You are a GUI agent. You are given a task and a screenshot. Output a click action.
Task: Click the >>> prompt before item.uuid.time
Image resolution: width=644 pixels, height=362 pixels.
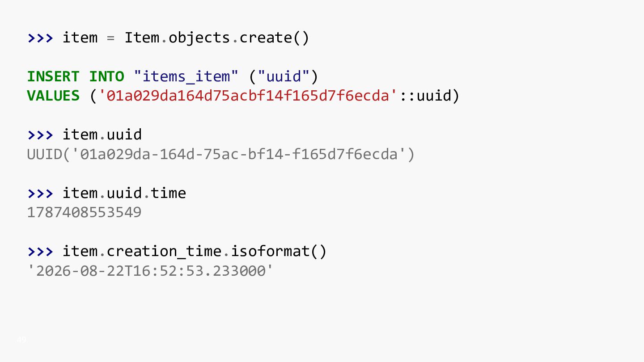(x=40, y=194)
